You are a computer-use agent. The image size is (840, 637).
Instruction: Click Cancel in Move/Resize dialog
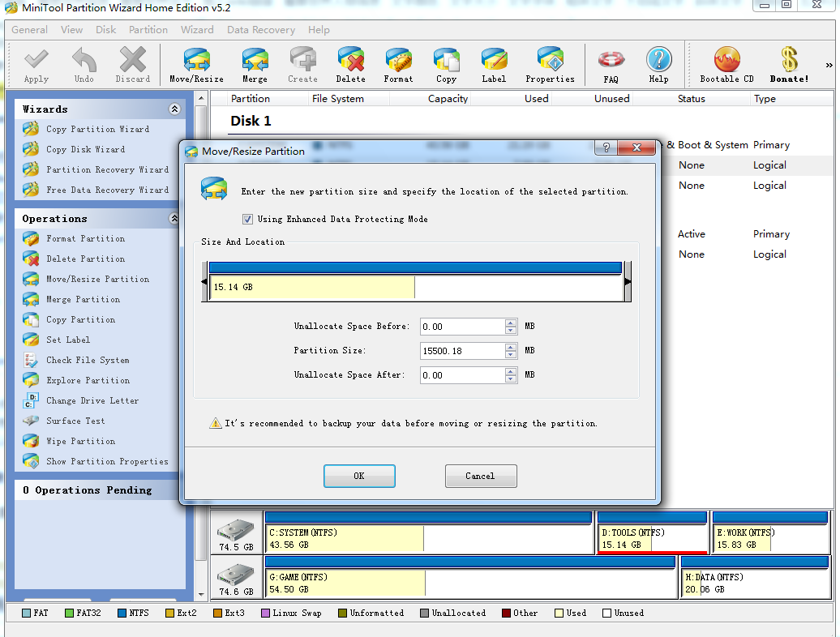coord(481,476)
